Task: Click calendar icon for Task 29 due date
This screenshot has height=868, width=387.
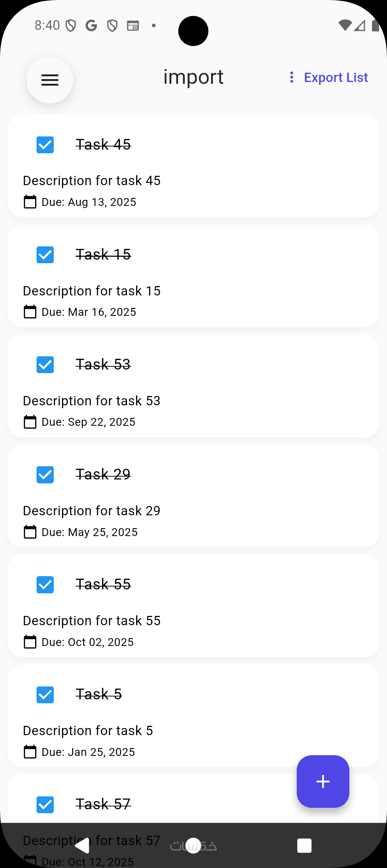Action: [30, 532]
